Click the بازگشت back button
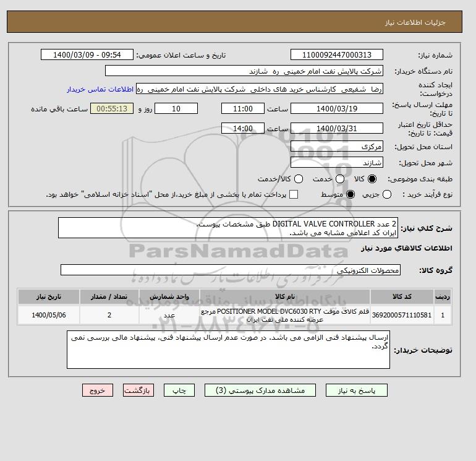The image size is (476, 461). [x=138, y=390]
